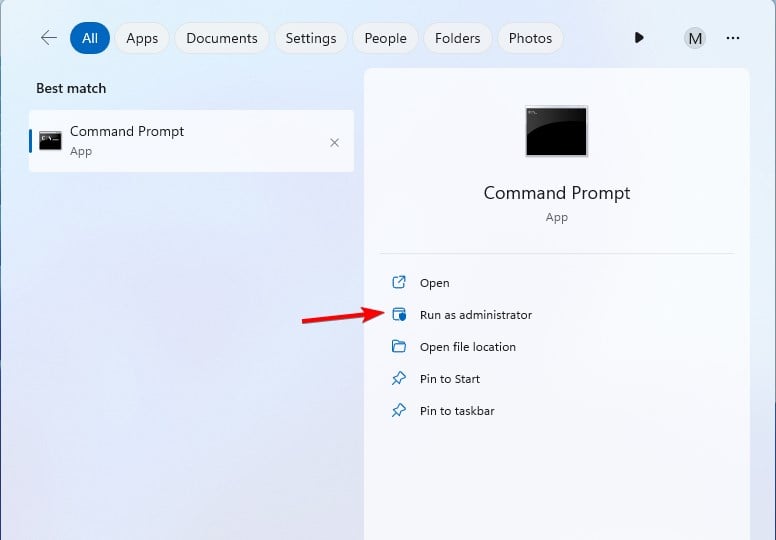Image resolution: width=776 pixels, height=540 pixels.
Task: Click the large Command Prompt preview icon
Action: (x=556, y=131)
